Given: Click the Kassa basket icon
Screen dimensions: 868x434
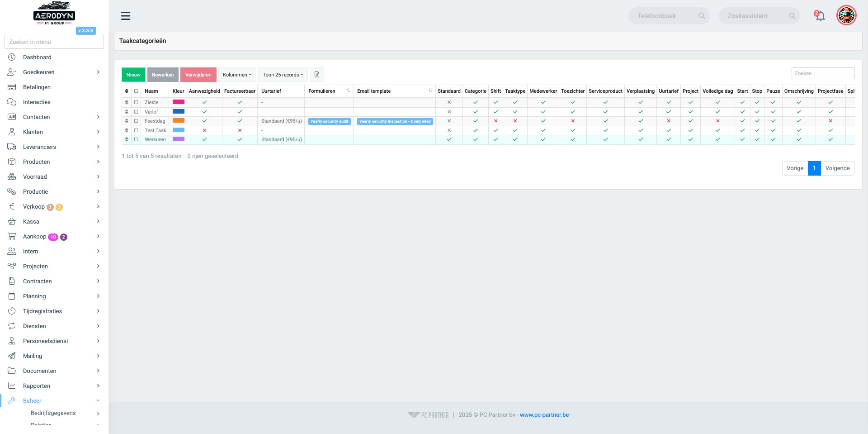Looking at the screenshot, I should point(12,221).
